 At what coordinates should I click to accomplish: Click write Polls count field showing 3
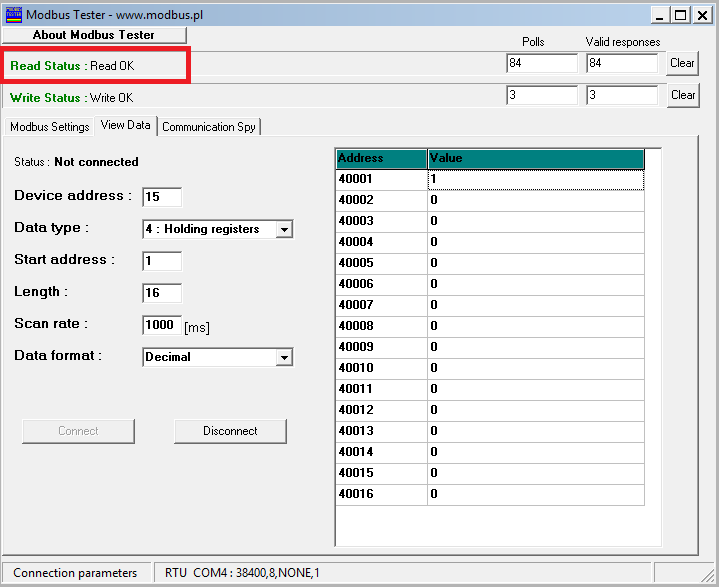542,95
